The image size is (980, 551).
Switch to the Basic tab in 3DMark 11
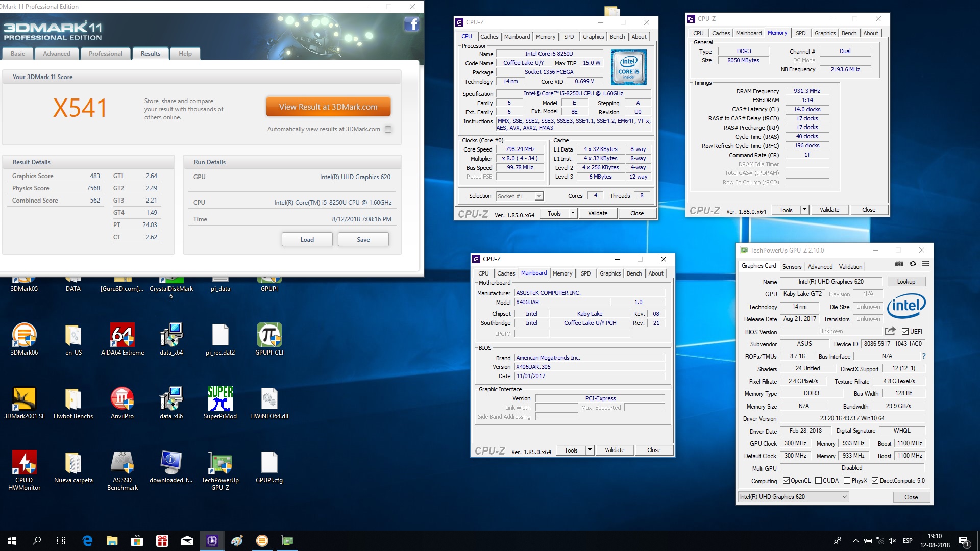point(17,54)
